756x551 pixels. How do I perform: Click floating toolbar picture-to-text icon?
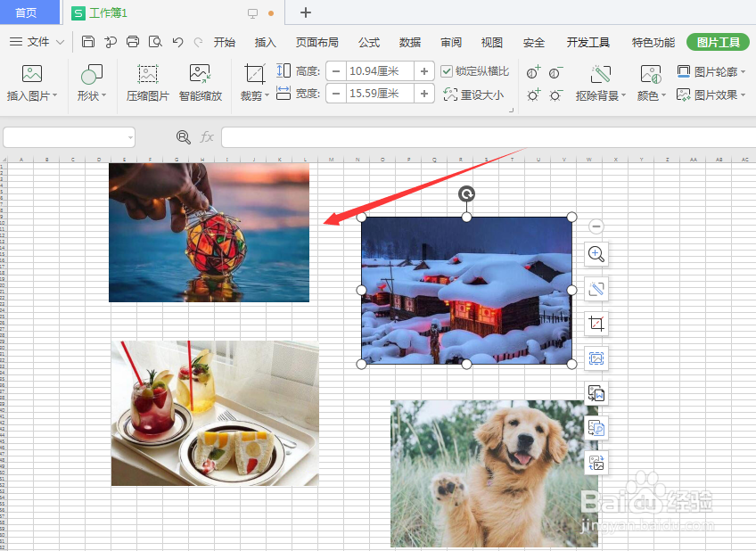pos(596,393)
